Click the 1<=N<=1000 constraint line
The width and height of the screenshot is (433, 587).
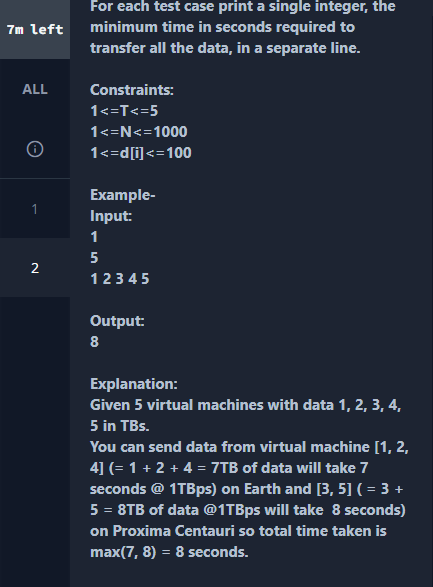click(138, 132)
